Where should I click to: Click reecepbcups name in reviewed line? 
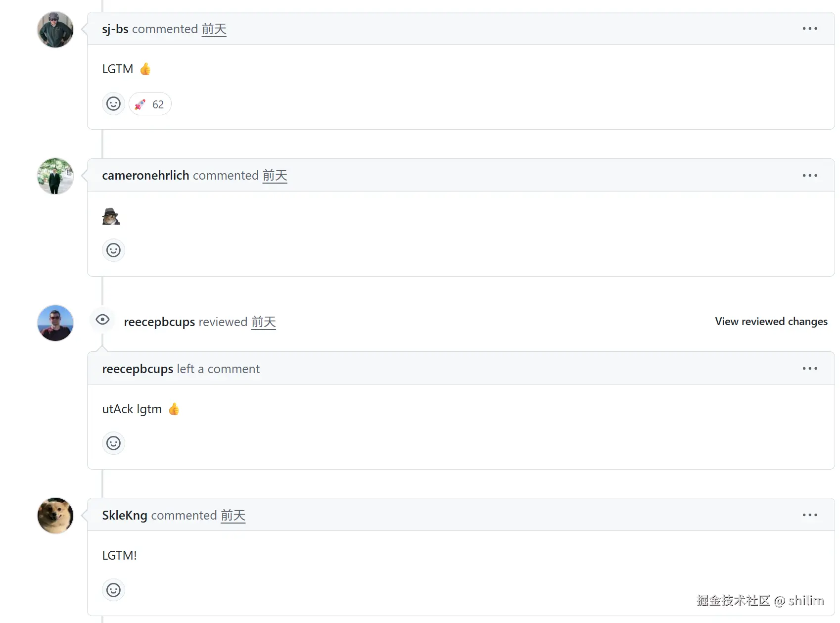pos(159,322)
